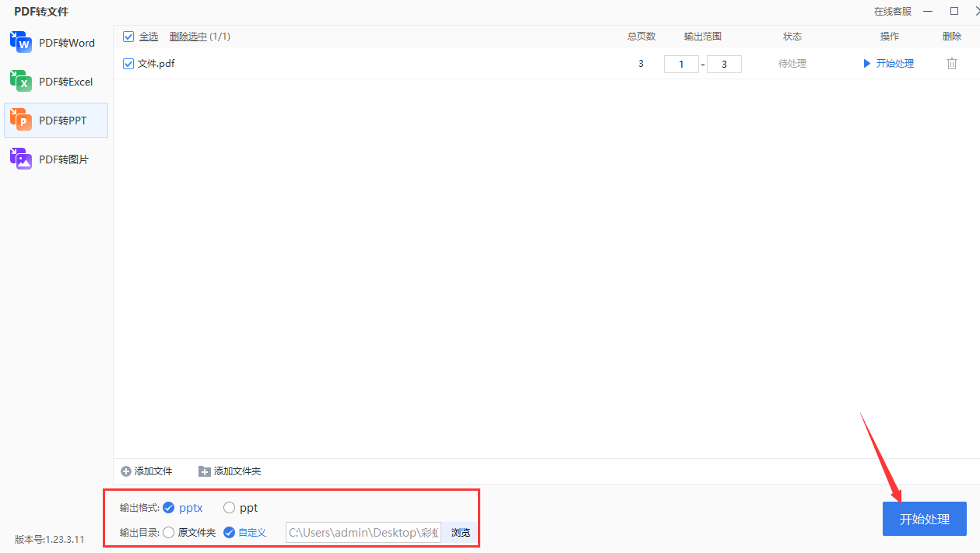The width and height of the screenshot is (980, 553).
Task: Click the PDF转Word blue W icon
Action: 21,42
